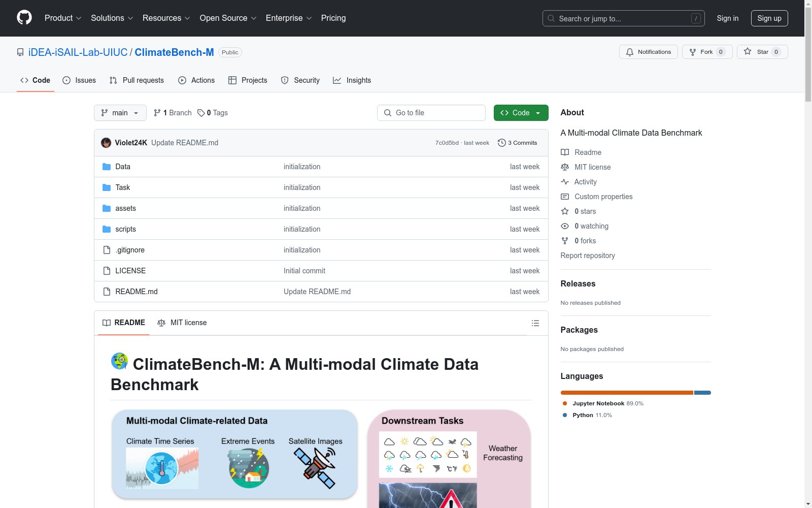Go to the GitHub logo homepage
The image size is (812, 508).
(x=24, y=18)
